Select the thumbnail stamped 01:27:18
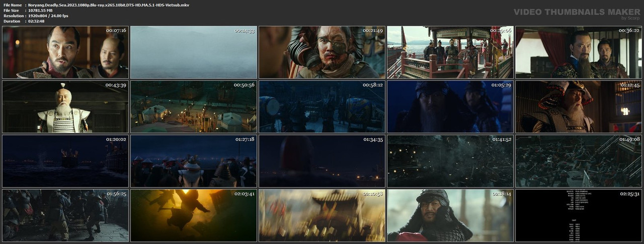The height and width of the screenshot is (244, 644). (x=194, y=160)
